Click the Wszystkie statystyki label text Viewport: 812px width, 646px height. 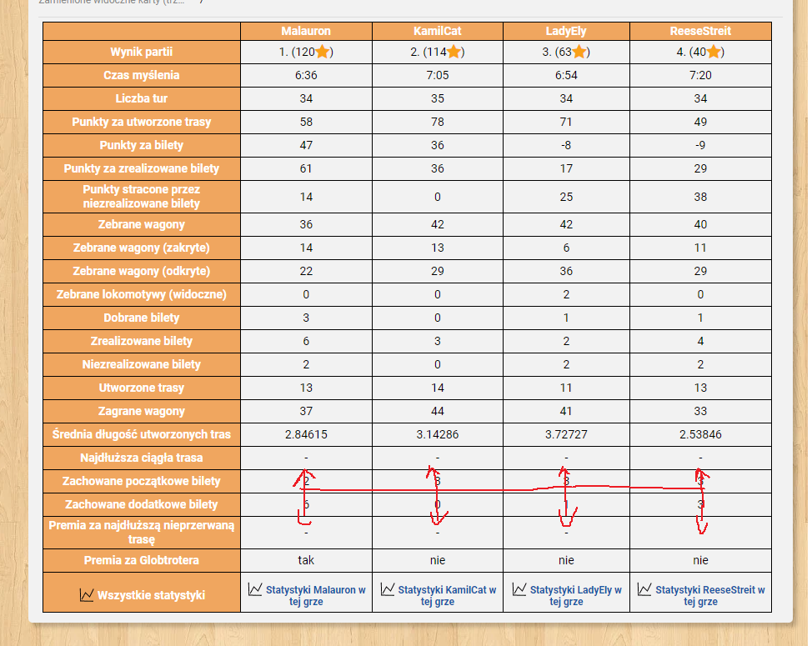click(151, 595)
